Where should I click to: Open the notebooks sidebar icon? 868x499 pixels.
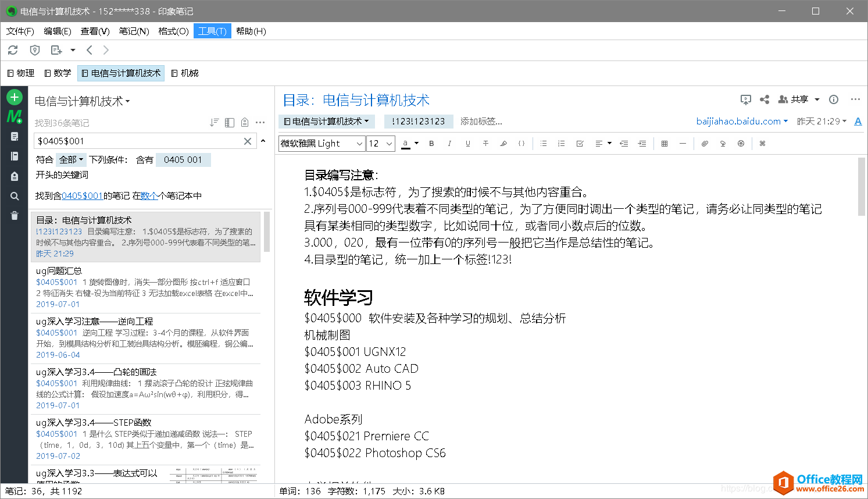coord(15,156)
